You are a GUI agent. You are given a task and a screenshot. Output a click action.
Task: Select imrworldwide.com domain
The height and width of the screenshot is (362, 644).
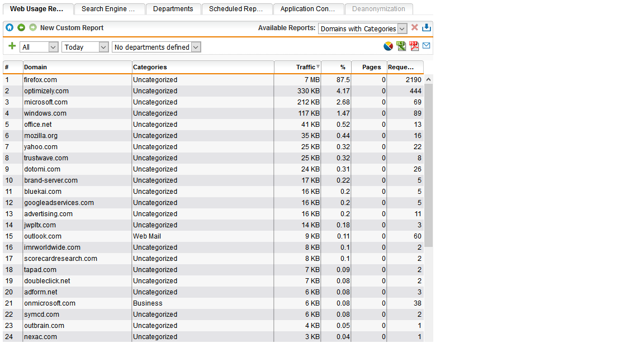[52, 247]
